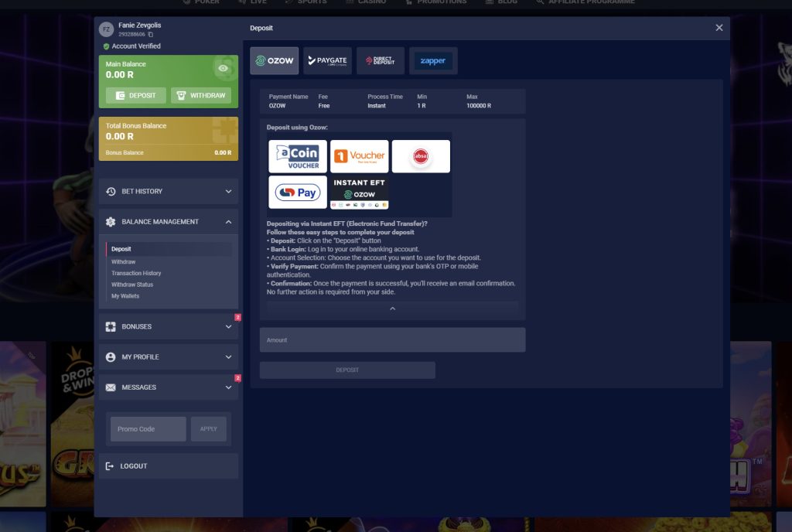The height and width of the screenshot is (532, 792).
Task: Copy the account ID number
Action: [151, 34]
